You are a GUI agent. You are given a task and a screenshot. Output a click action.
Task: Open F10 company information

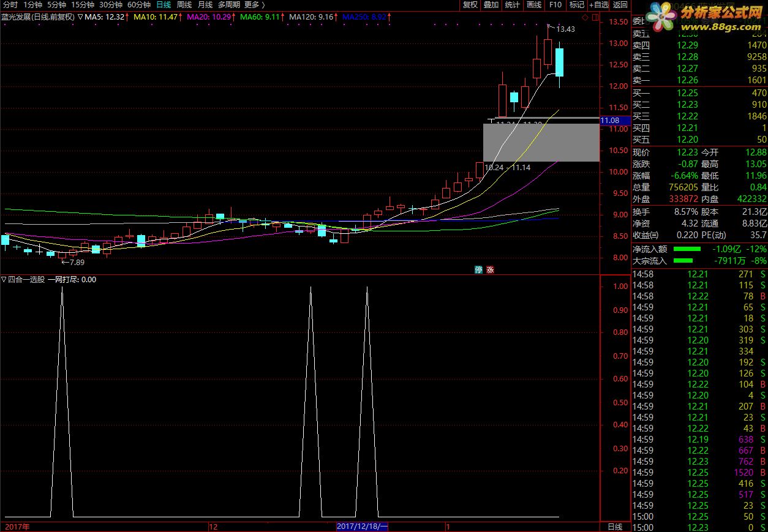(555, 4)
